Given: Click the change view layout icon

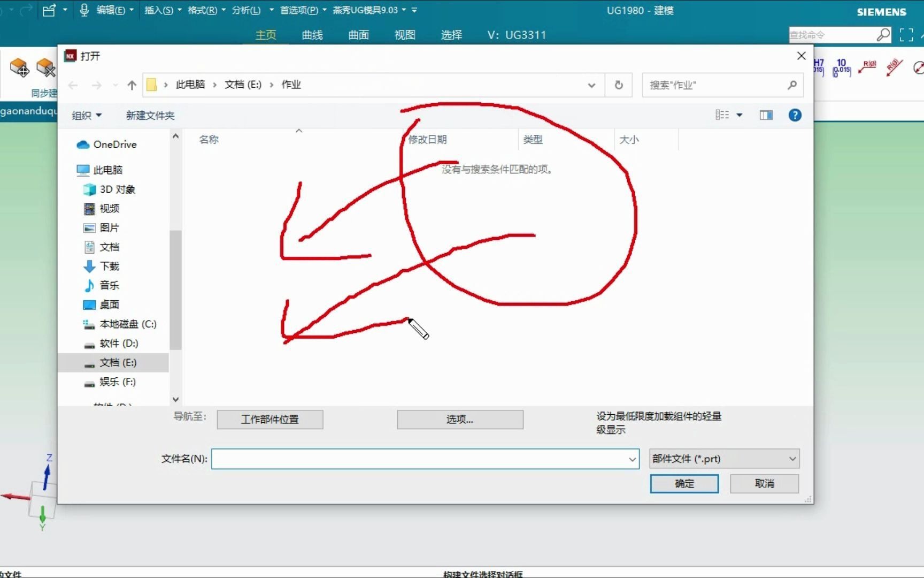Looking at the screenshot, I should pyautogui.click(x=722, y=115).
